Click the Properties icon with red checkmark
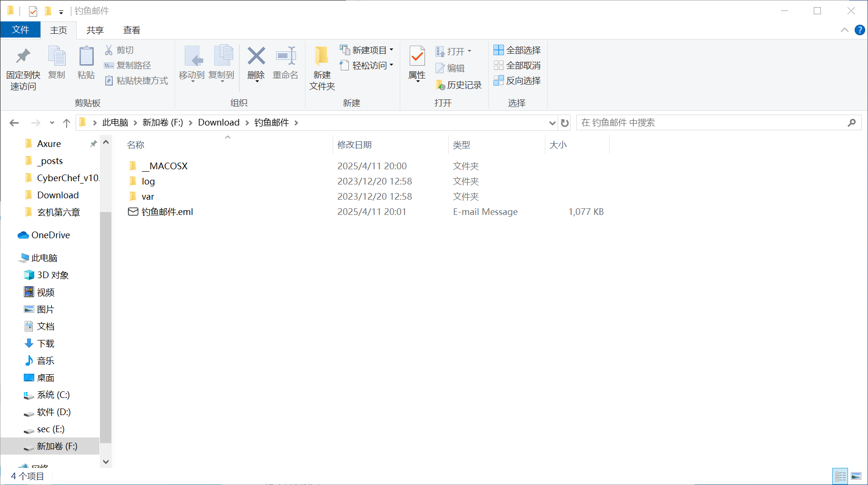The height and width of the screenshot is (485, 868). pyautogui.click(x=417, y=57)
